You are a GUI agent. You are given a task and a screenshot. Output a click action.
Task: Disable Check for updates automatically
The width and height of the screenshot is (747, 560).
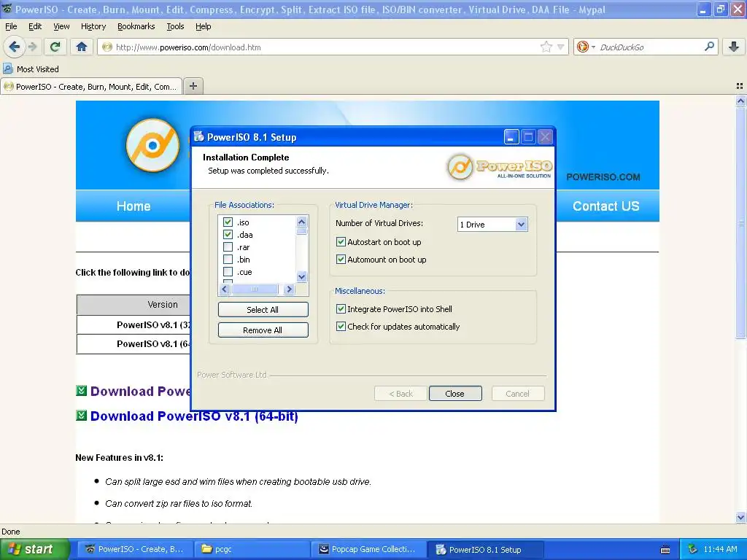tap(341, 327)
